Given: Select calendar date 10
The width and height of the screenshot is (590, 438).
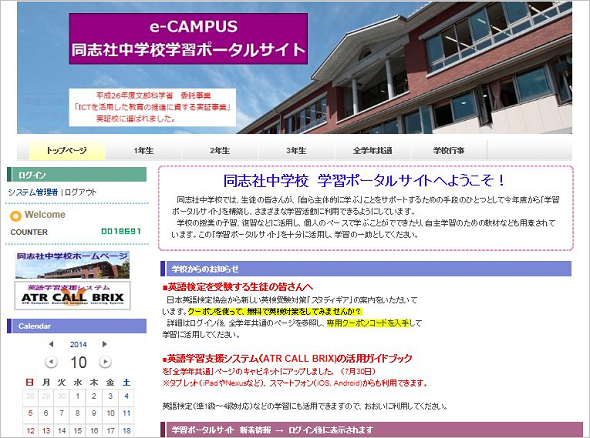Looking at the screenshot, I should 110,413.
